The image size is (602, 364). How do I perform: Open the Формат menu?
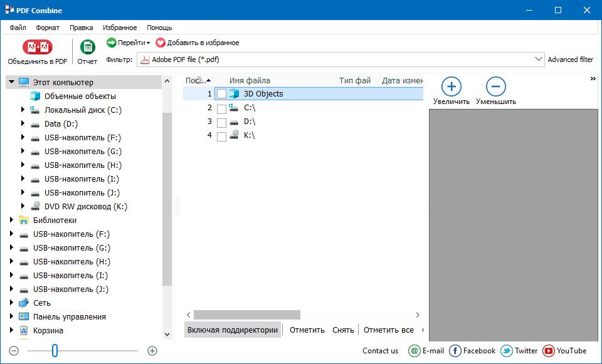pos(48,28)
